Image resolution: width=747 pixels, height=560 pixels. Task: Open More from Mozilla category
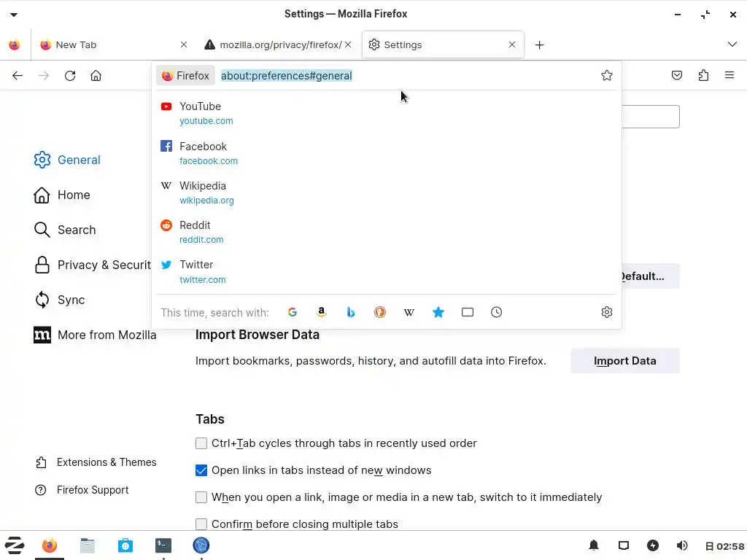(x=95, y=335)
